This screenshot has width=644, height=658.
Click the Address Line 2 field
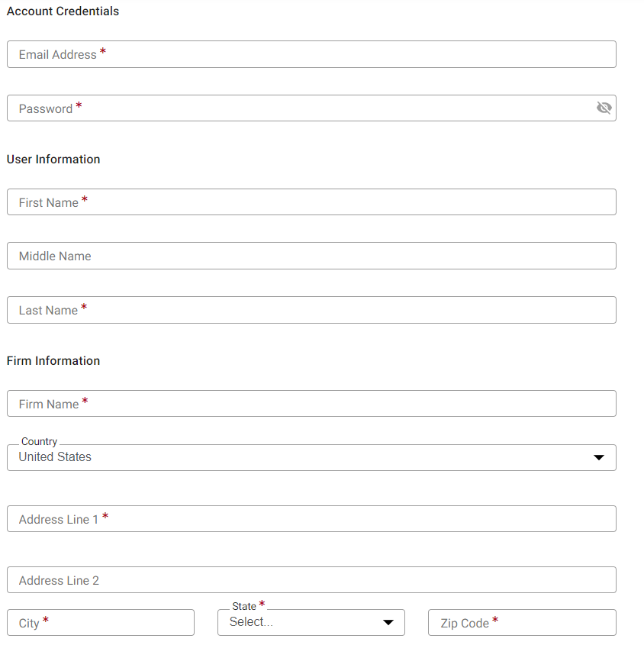pos(311,579)
